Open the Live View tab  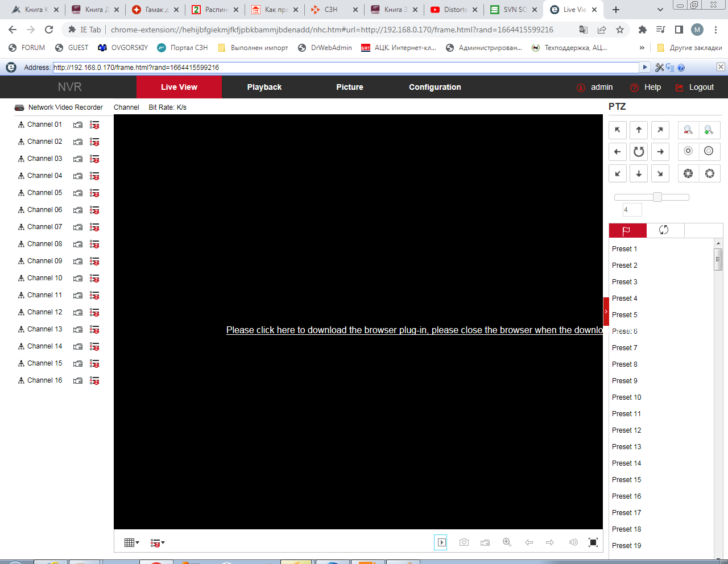[179, 87]
